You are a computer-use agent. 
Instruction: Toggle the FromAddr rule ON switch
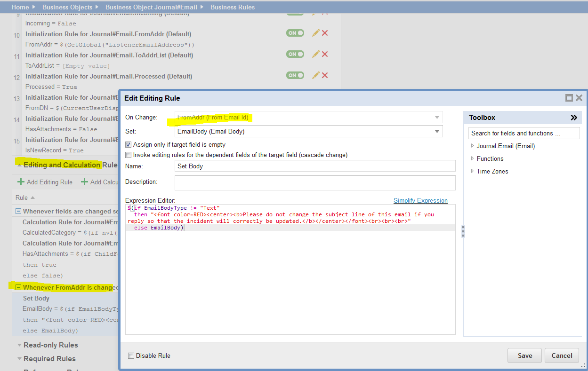(x=295, y=33)
